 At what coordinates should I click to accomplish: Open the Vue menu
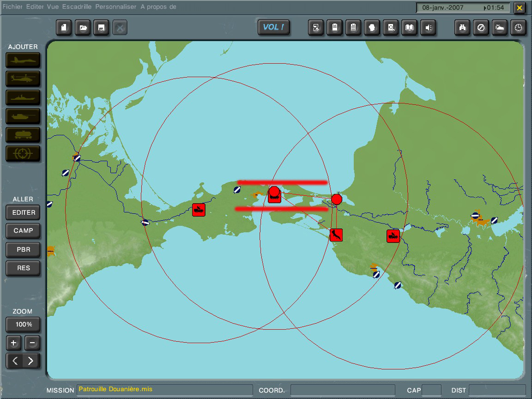click(x=53, y=7)
